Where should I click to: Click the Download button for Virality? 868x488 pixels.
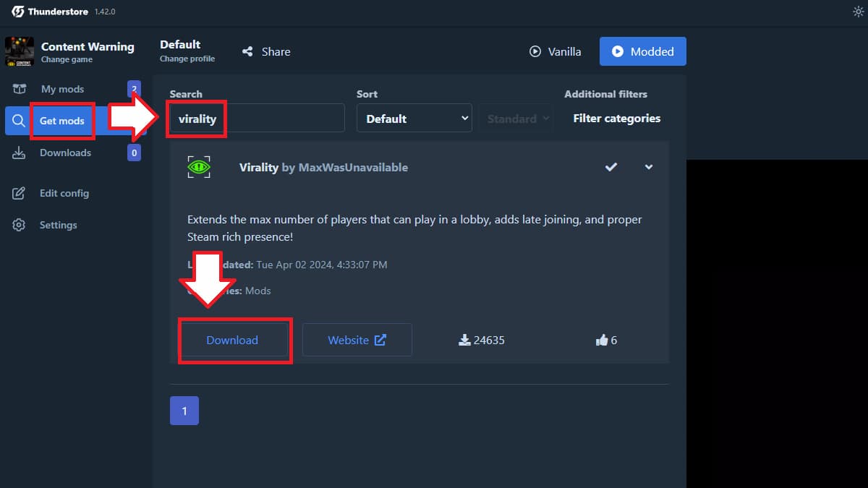[232, 340]
